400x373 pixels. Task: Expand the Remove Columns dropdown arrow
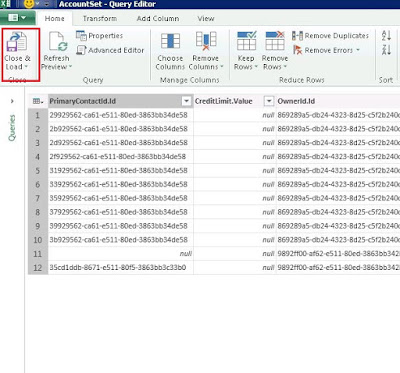pos(222,67)
